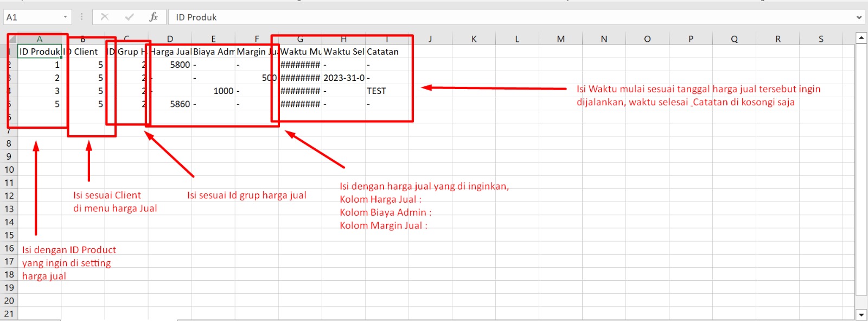This screenshot has height=321, width=868.
Task: Click the cell with value 5860
Action: 170,104
